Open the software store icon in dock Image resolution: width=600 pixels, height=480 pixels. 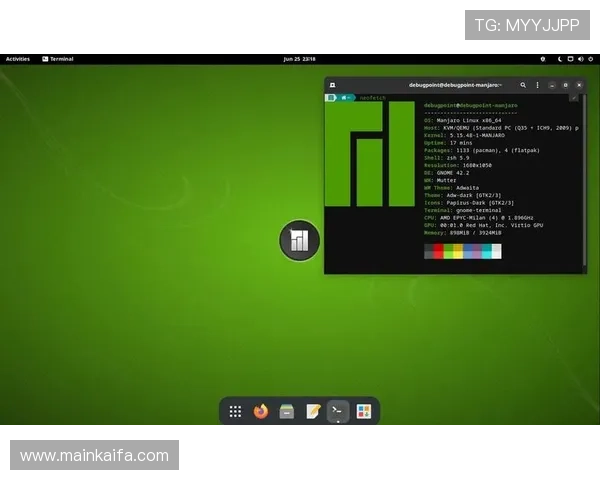(x=364, y=411)
